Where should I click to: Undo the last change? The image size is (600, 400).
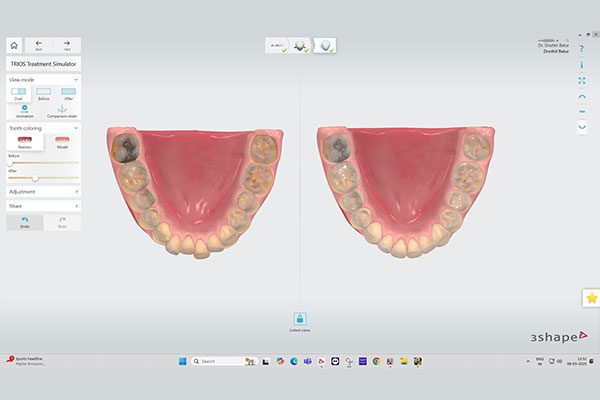(25, 222)
